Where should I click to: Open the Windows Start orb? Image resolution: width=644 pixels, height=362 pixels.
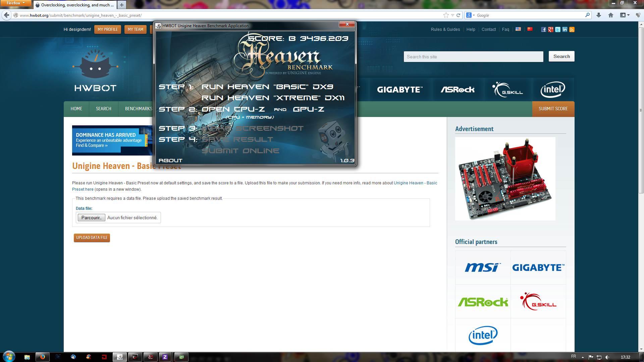9,356
